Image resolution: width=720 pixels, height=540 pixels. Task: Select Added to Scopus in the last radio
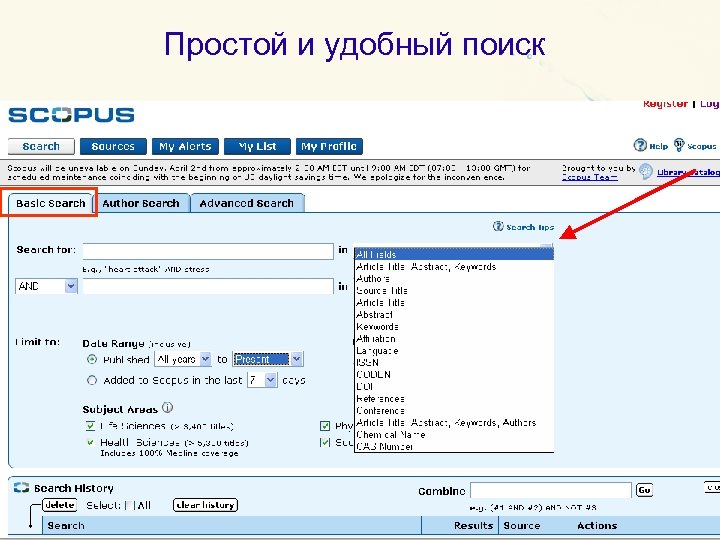coord(92,380)
